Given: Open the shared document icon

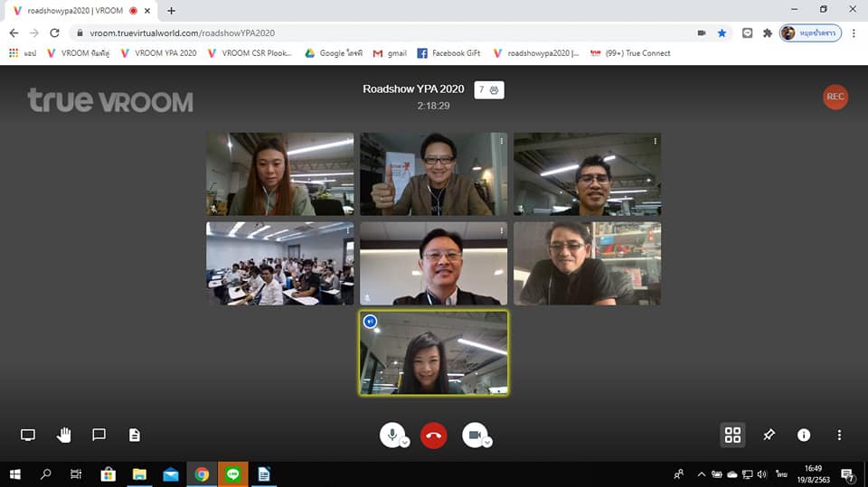Looking at the screenshot, I should 135,435.
